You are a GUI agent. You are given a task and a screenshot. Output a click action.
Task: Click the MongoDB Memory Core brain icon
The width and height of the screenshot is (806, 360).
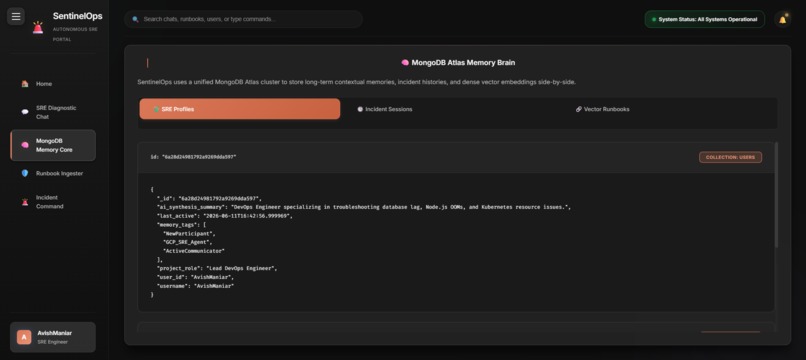(25, 145)
